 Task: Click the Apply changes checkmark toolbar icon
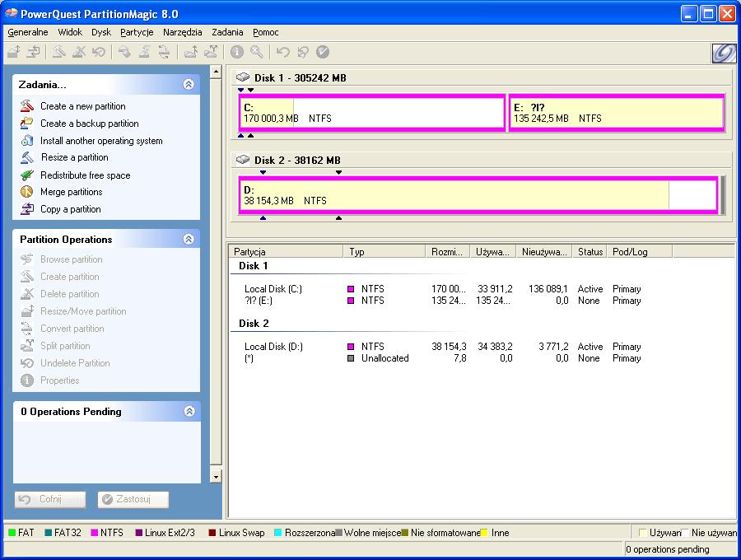click(323, 52)
